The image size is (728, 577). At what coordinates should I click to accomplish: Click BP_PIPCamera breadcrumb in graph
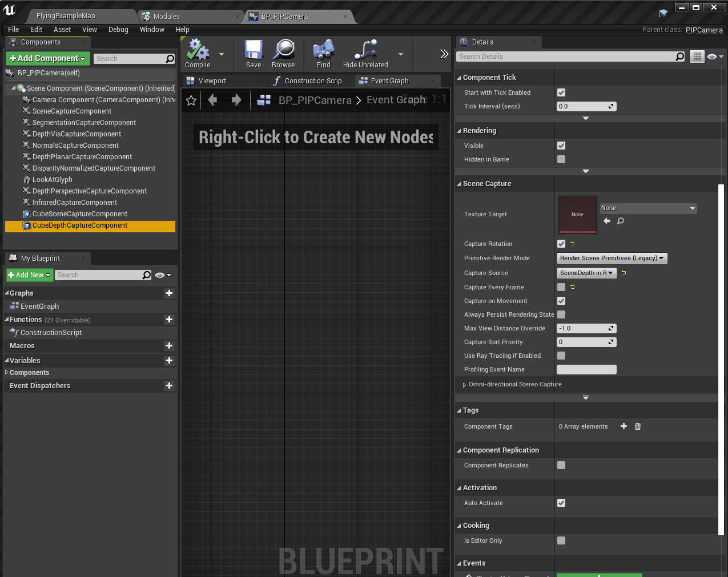(x=315, y=100)
